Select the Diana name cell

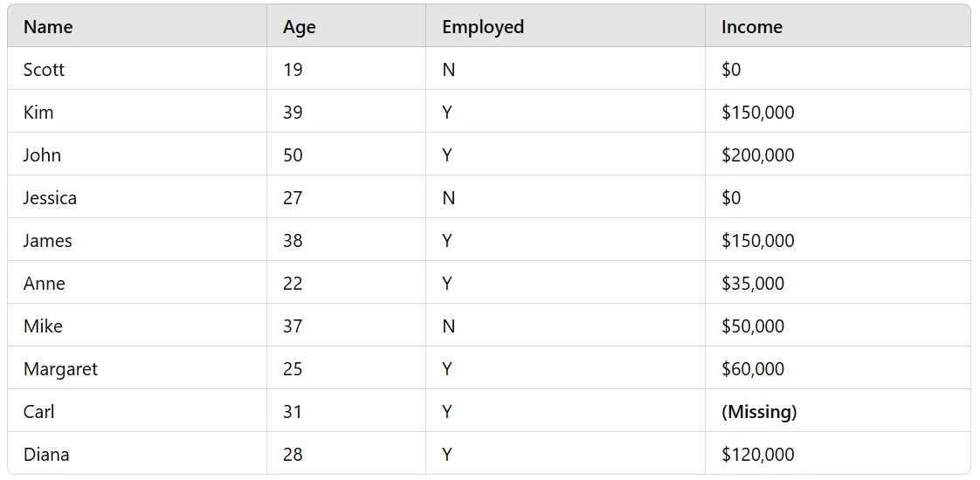click(137, 454)
